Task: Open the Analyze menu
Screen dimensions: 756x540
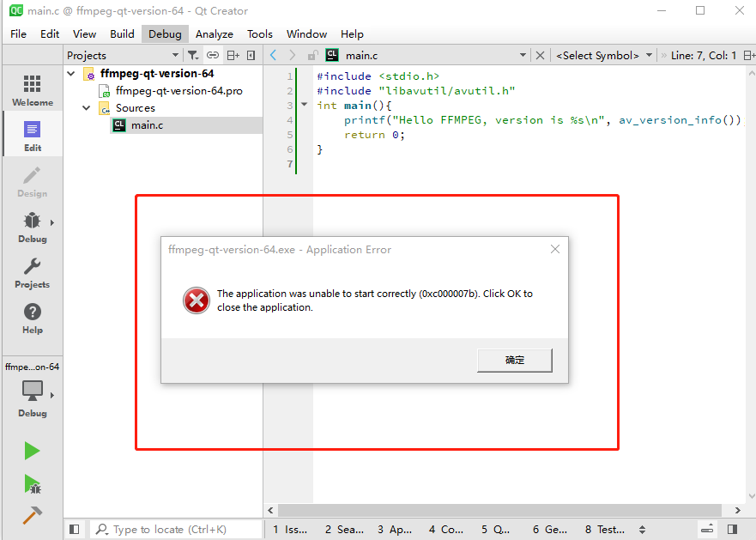Action: pyautogui.click(x=214, y=34)
